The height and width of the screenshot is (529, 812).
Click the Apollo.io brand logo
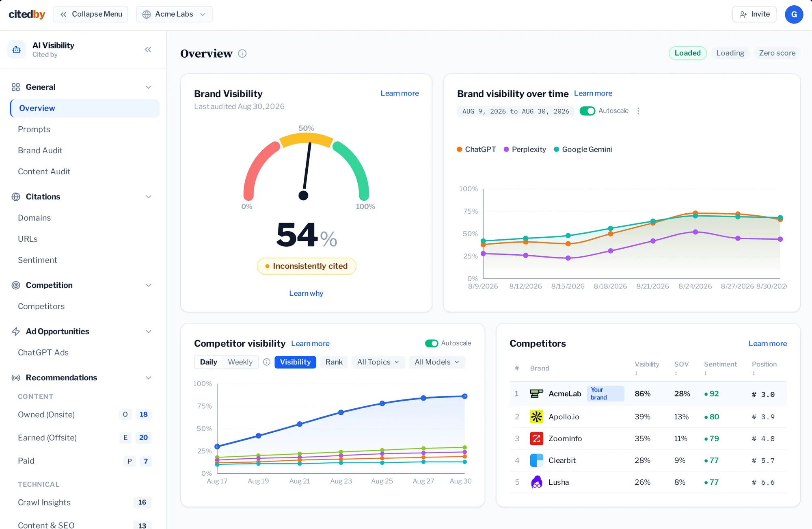click(536, 417)
